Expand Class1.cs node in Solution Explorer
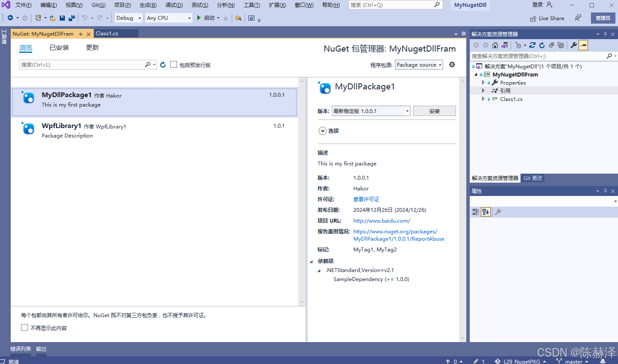This screenshot has width=618, height=364. coord(483,99)
